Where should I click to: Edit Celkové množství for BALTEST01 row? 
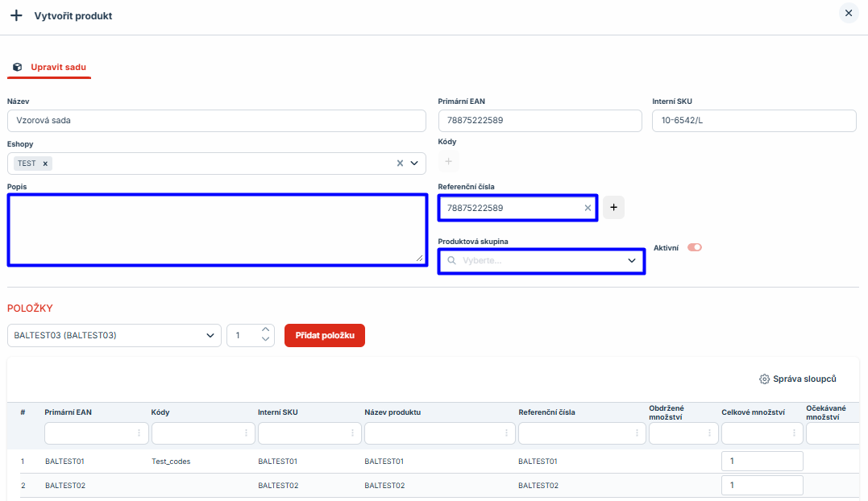762,461
